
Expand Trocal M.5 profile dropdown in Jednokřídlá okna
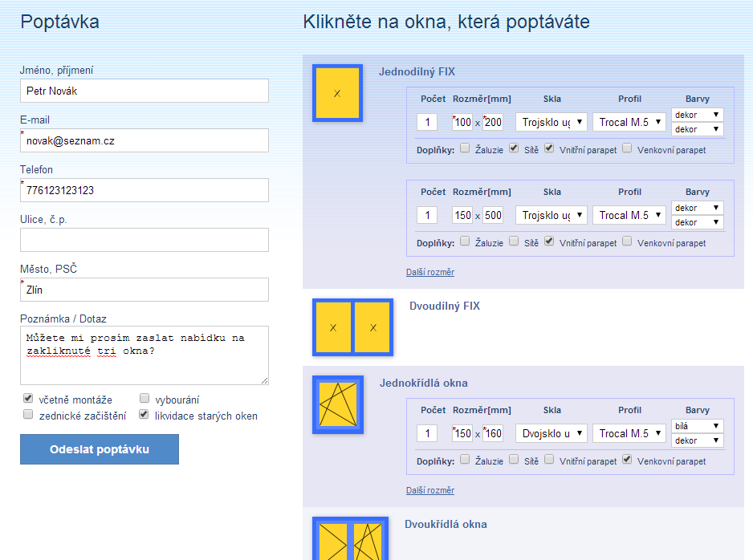click(629, 433)
